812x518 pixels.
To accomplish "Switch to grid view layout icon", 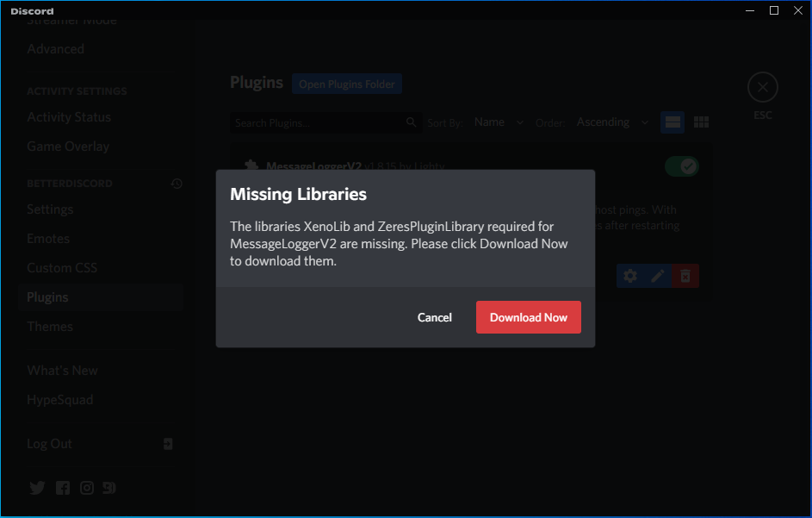I will tap(701, 122).
